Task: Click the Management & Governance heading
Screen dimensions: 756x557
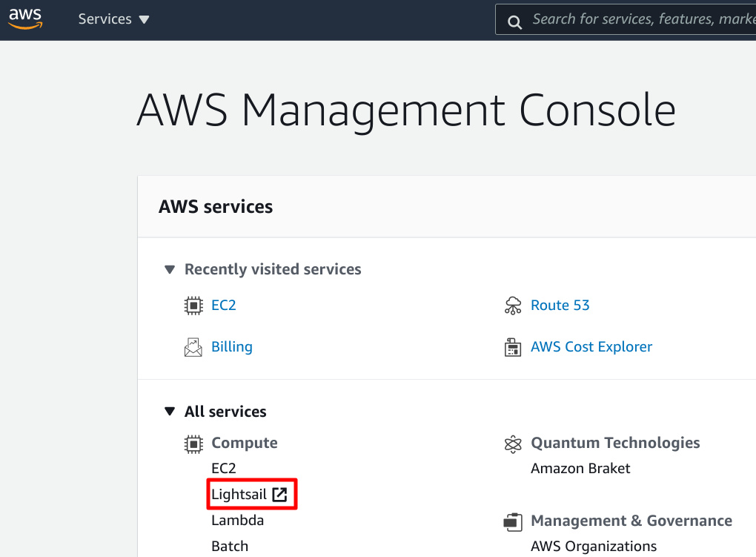Action: [x=631, y=521]
